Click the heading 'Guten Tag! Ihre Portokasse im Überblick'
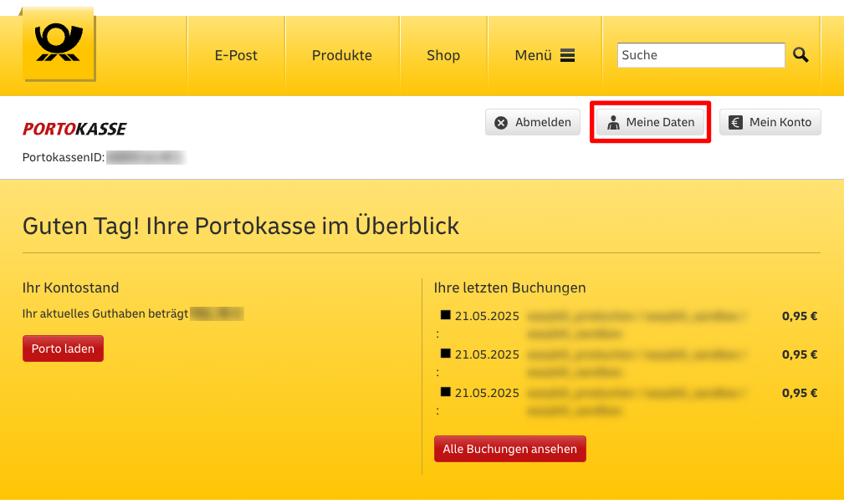The image size is (844, 504). 241,226
